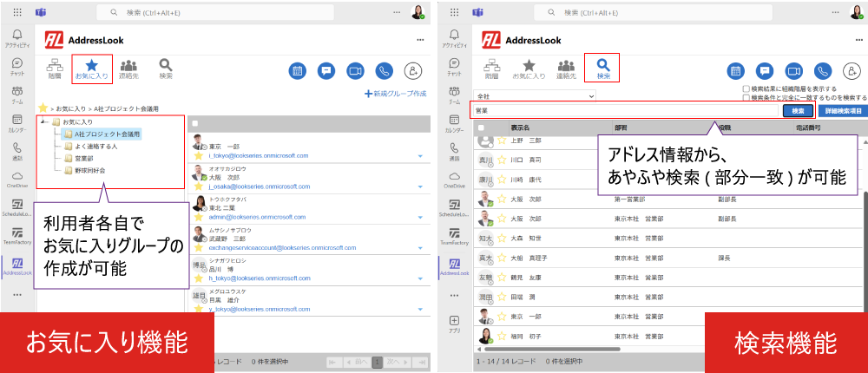Check 検索条件と完全に一致するものを検索する option
Image resolution: width=868 pixels, height=373 pixels.
click(x=746, y=98)
